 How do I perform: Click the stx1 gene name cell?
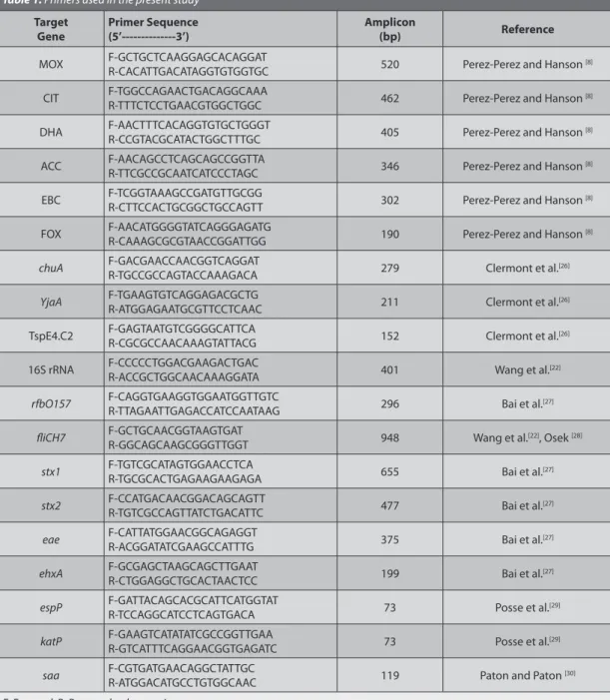[51, 472]
